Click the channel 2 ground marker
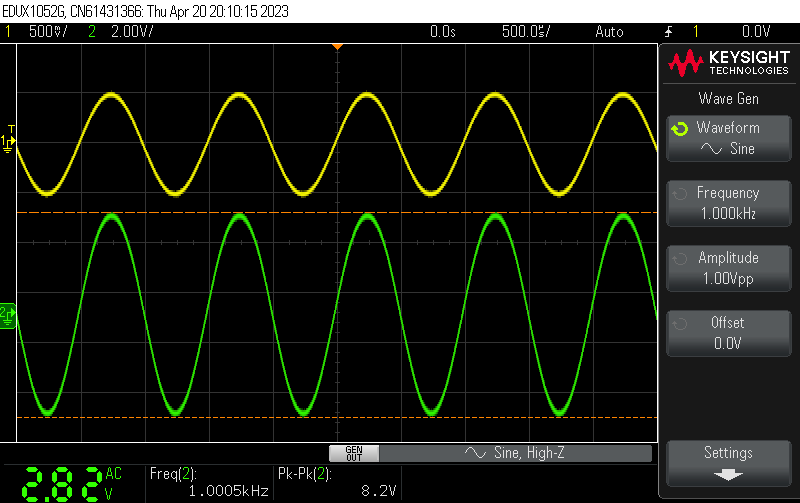 pos(8,316)
